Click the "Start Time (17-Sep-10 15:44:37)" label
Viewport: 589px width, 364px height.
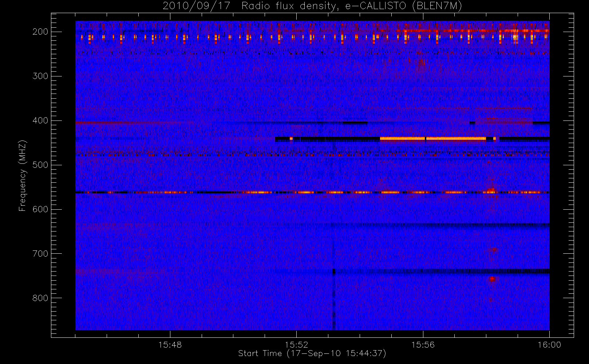(312, 353)
